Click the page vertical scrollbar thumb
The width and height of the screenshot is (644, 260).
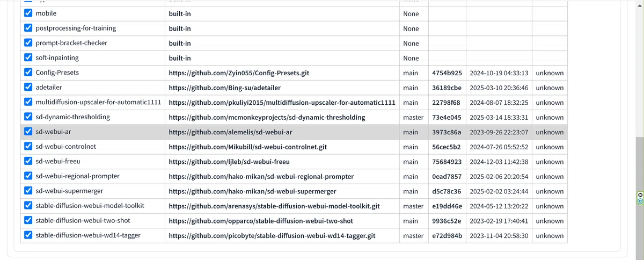[640, 199]
